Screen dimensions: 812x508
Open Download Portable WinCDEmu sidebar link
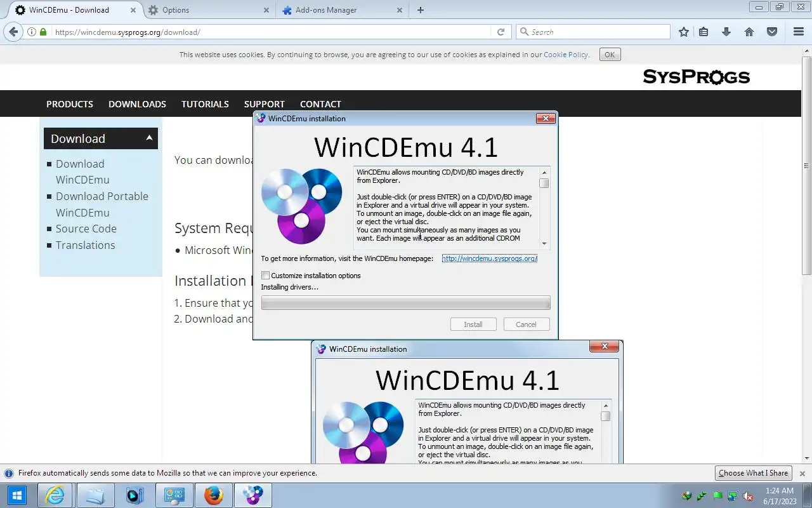coord(102,204)
